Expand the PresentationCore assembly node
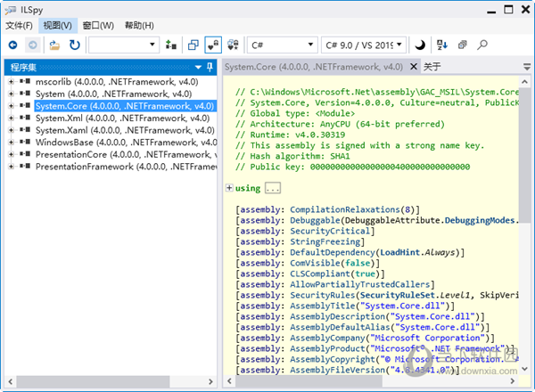Viewport: 535px width, 392px height. pos(11,154)
